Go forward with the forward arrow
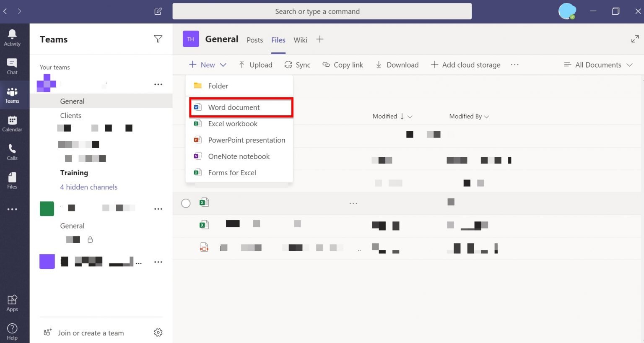This screenshot has width=644, height=343. (x=19, y=11)
